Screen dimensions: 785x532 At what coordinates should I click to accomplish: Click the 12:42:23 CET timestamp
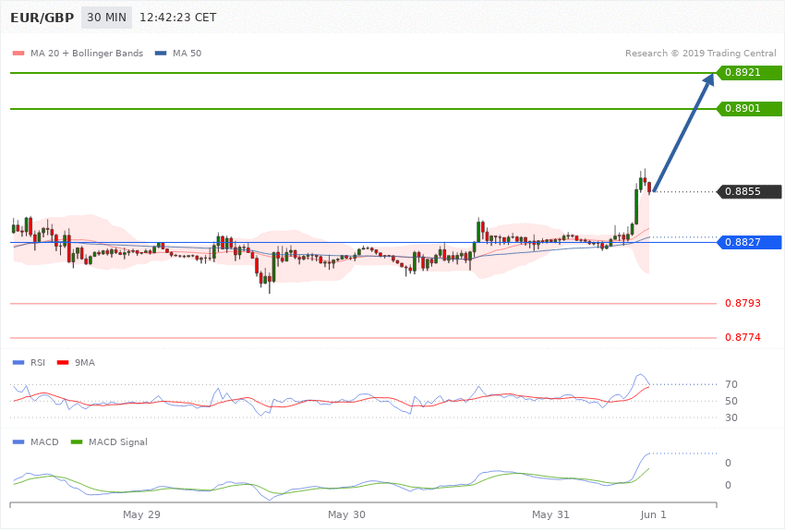tap(177, 18)
